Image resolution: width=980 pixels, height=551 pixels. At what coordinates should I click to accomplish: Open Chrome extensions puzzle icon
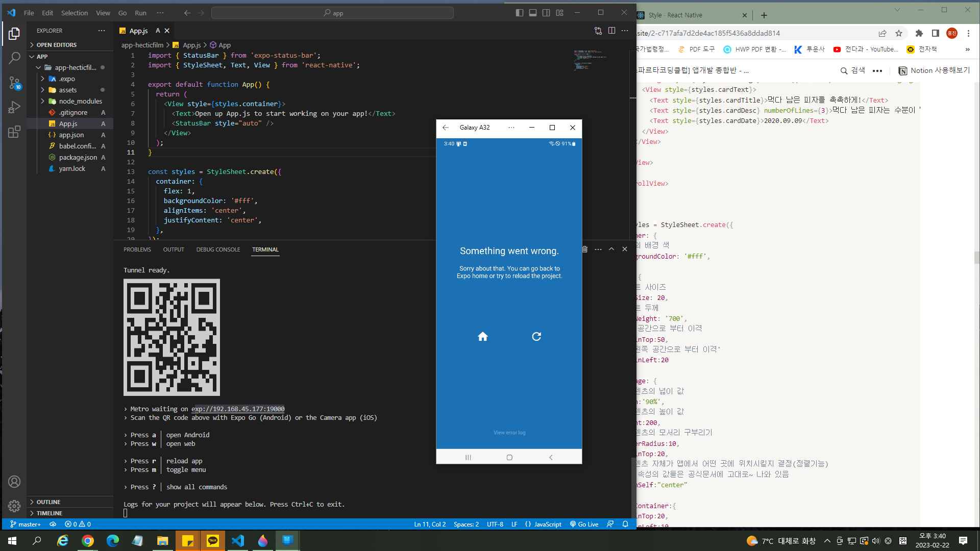click(x=919, y=33)
